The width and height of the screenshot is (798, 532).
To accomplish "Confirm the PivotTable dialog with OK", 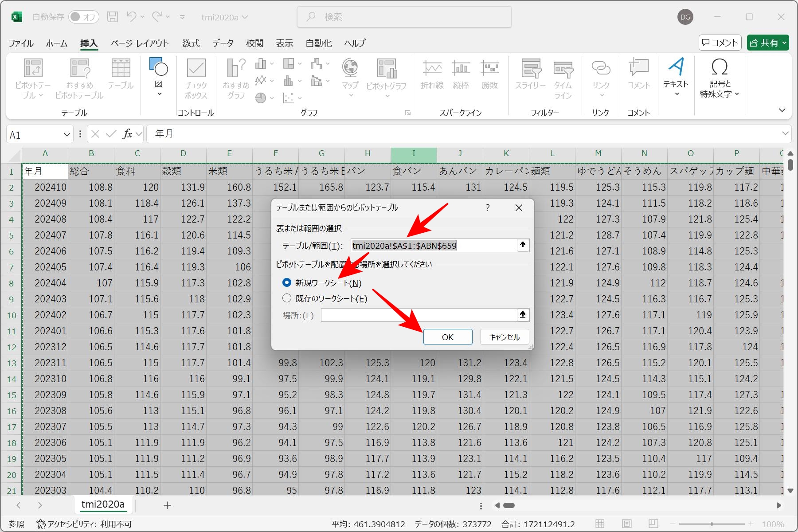I will point(448,337).
